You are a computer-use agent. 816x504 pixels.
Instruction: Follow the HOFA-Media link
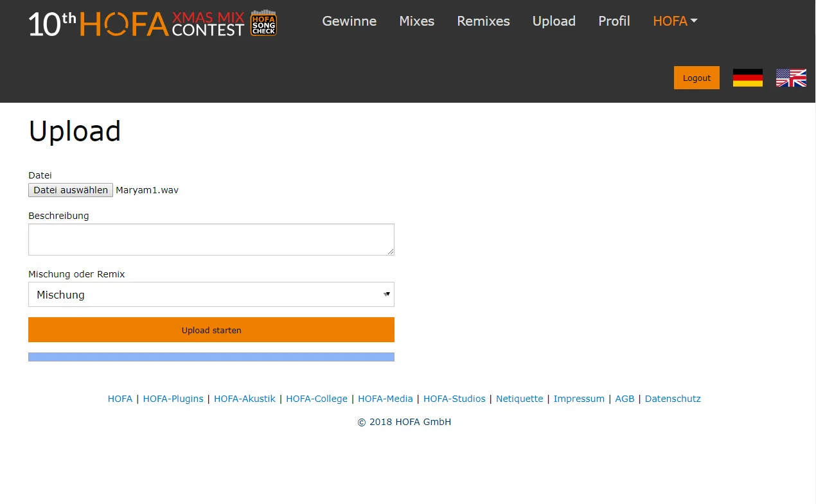386,399
